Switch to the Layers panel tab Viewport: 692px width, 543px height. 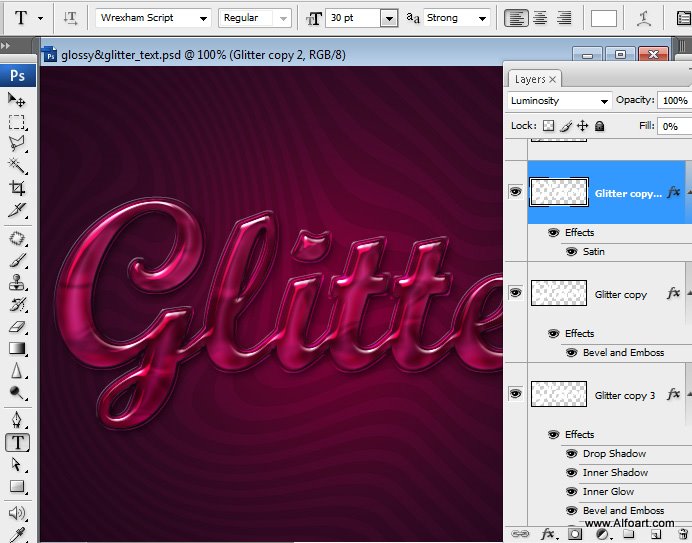(x=530, y=79)
